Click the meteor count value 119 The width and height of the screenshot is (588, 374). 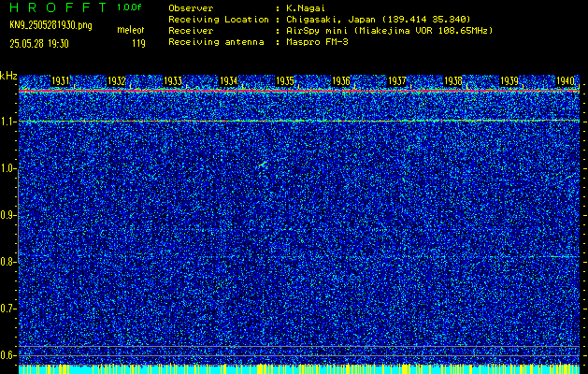click(138, 44)
